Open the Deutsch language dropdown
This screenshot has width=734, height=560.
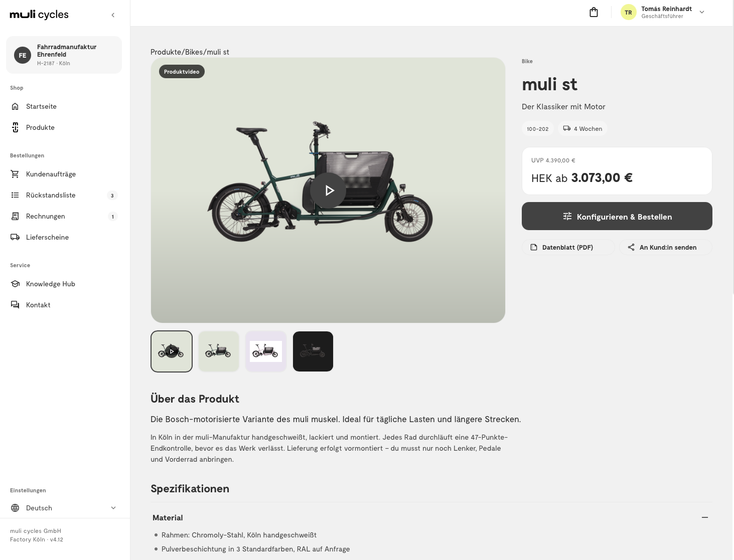tap(64, 508)
